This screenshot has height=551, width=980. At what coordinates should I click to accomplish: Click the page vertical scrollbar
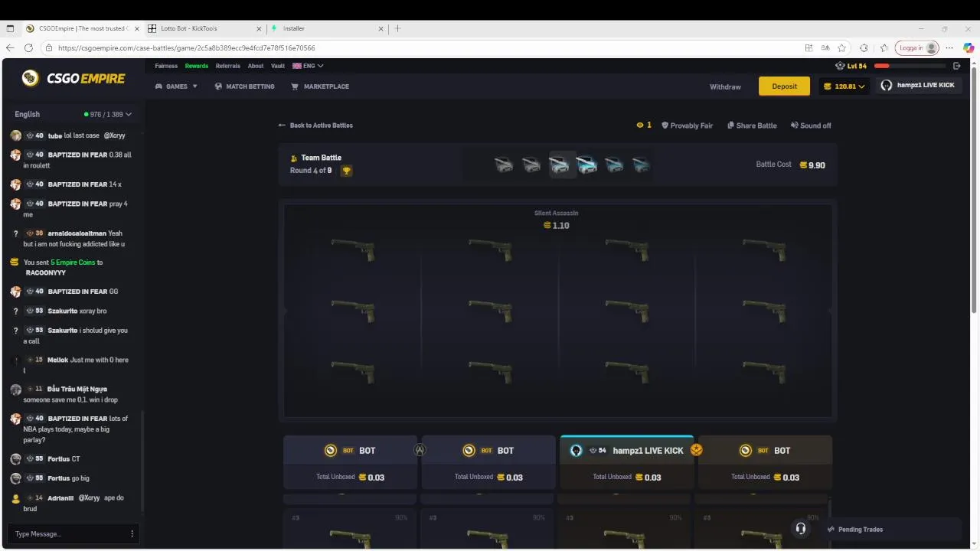(x=975, y=190)
